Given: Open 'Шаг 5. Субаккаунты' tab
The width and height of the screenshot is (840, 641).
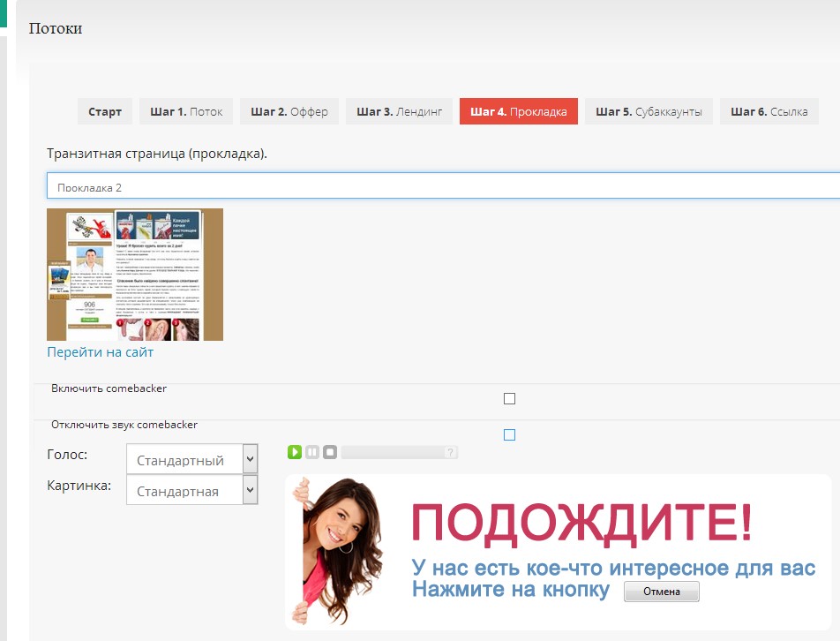Looking at the screenshot, I should pos(649,111).
